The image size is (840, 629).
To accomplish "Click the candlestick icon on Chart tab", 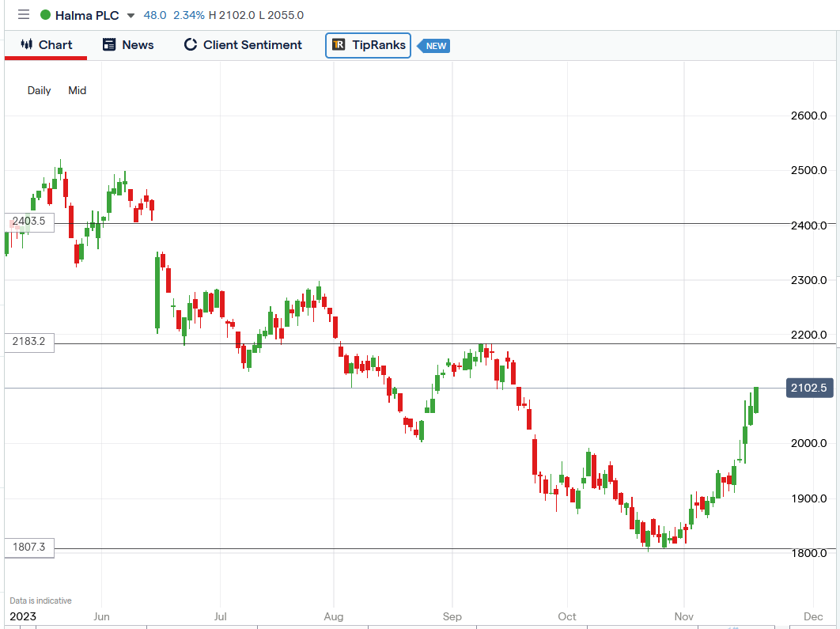I will 26,44.
